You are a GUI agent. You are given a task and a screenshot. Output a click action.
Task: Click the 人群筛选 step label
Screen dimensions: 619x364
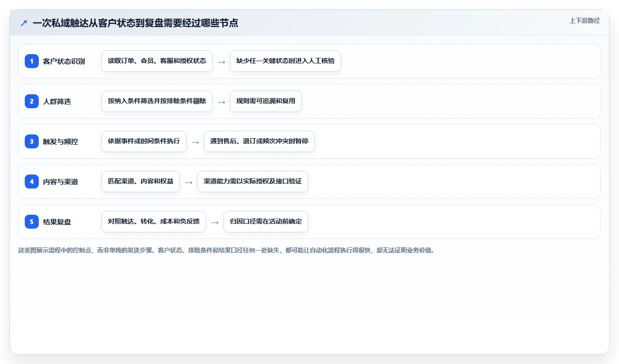pos(57,101)
